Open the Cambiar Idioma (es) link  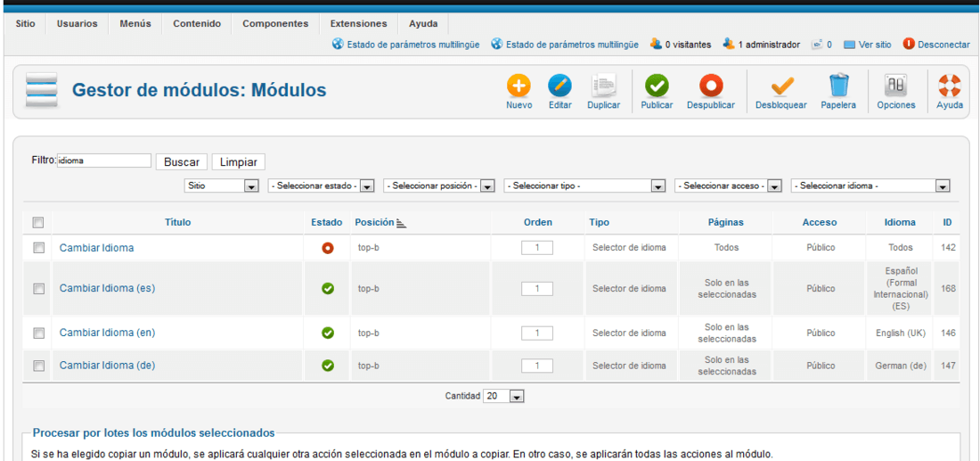coord(107,288)
